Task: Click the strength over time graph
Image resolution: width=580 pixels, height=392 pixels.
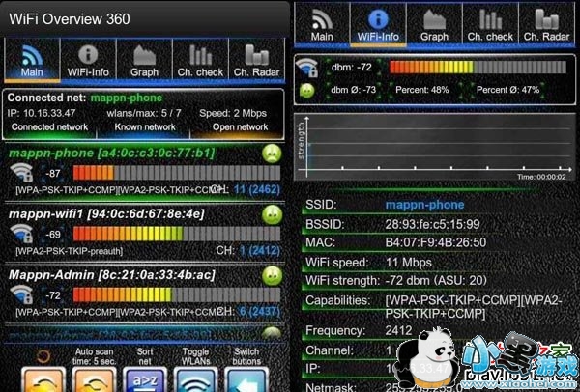Action: point(435,147)
